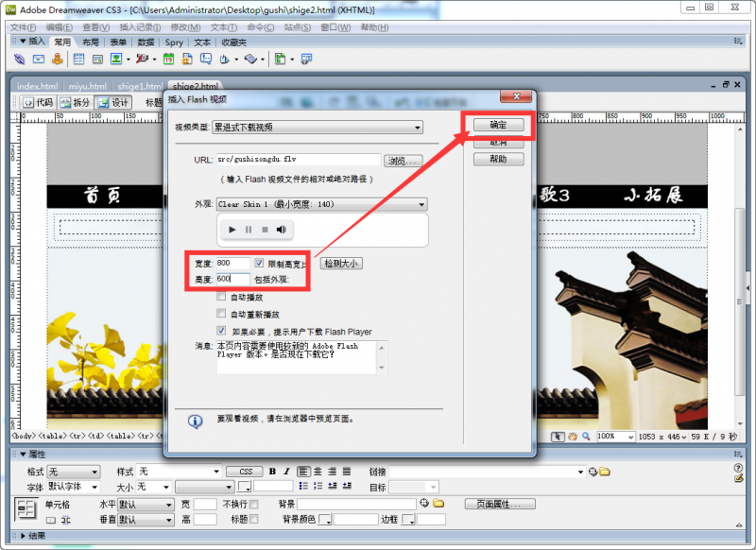Toggle the no wrap (不换行) checkbox
Viewport: 756px width, 550px height.
coord(254,505)
